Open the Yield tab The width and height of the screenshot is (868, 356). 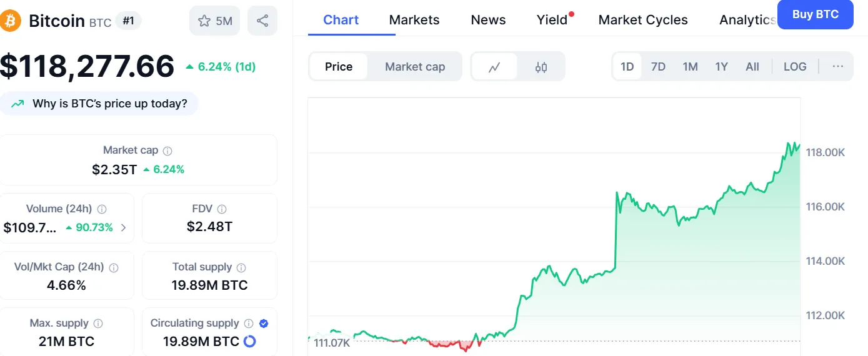[x=552, y=20]
